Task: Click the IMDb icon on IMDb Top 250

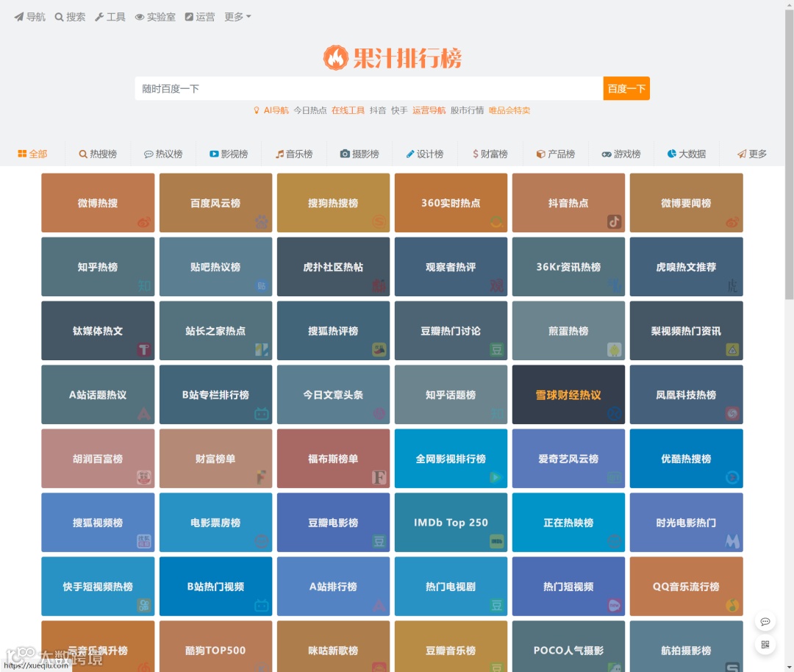Action: [497, 541]
